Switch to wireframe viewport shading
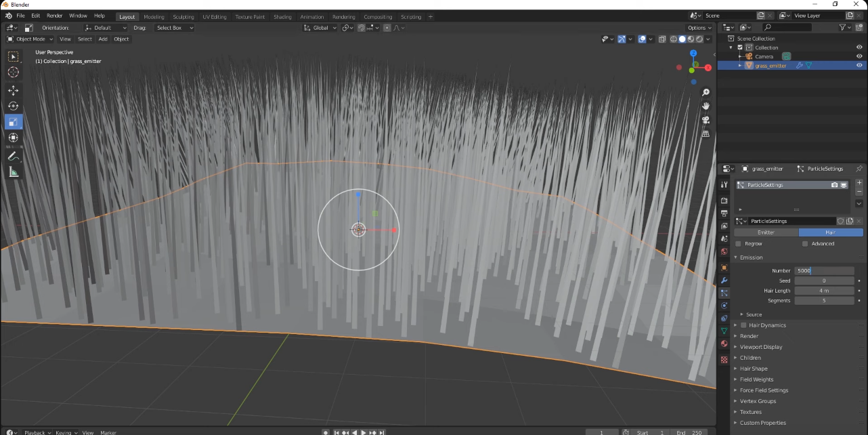 674,39
